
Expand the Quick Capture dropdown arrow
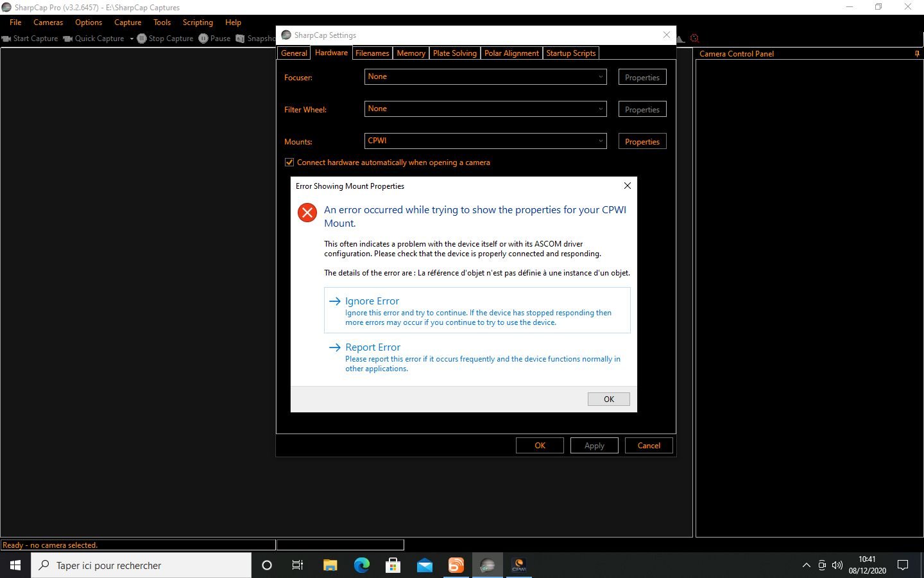coord(132,39)
